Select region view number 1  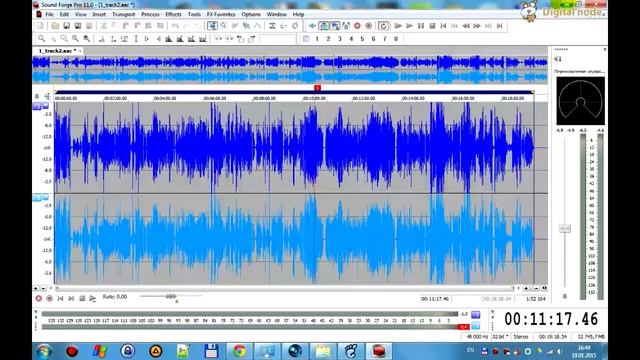[x=317, y=39]
